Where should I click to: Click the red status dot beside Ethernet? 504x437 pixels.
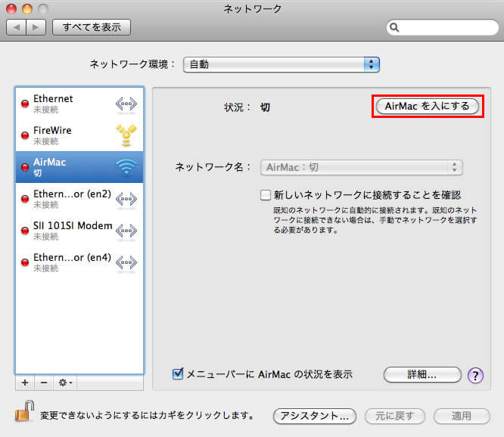(x=25, y=104)
